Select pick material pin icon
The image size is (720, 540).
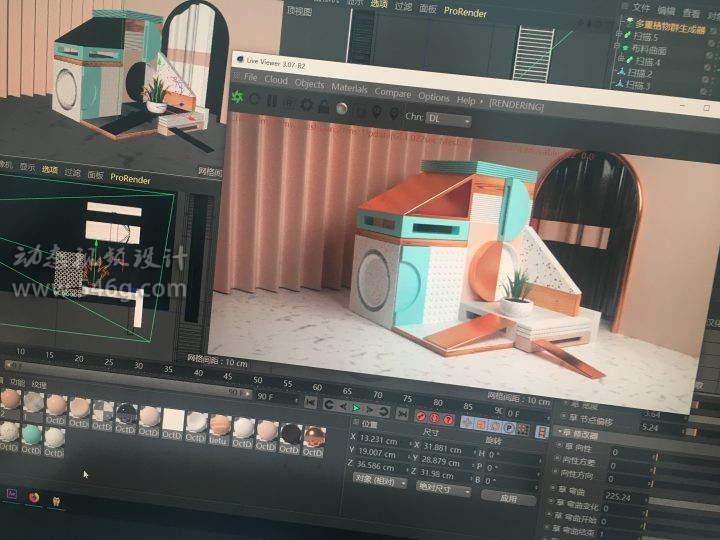(393, 113)
